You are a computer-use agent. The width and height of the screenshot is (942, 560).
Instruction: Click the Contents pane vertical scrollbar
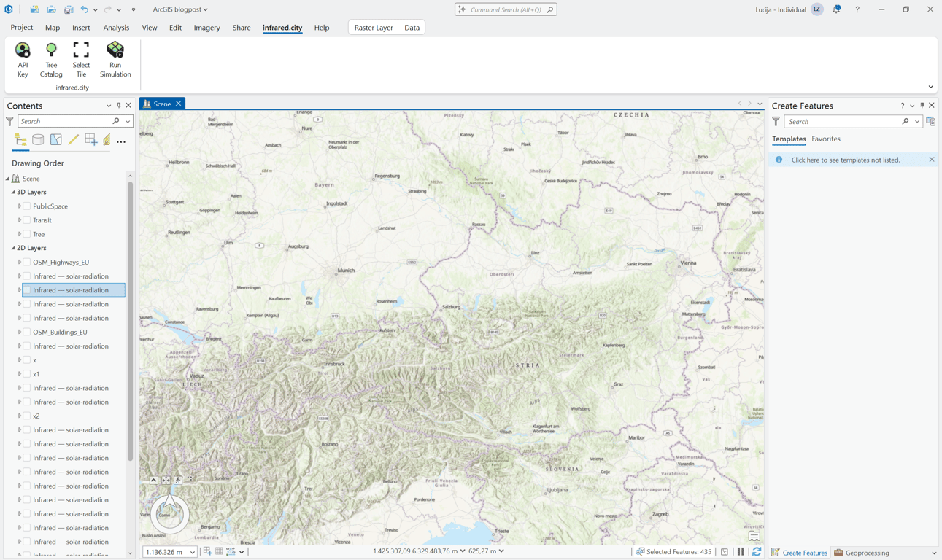[131, 321]
